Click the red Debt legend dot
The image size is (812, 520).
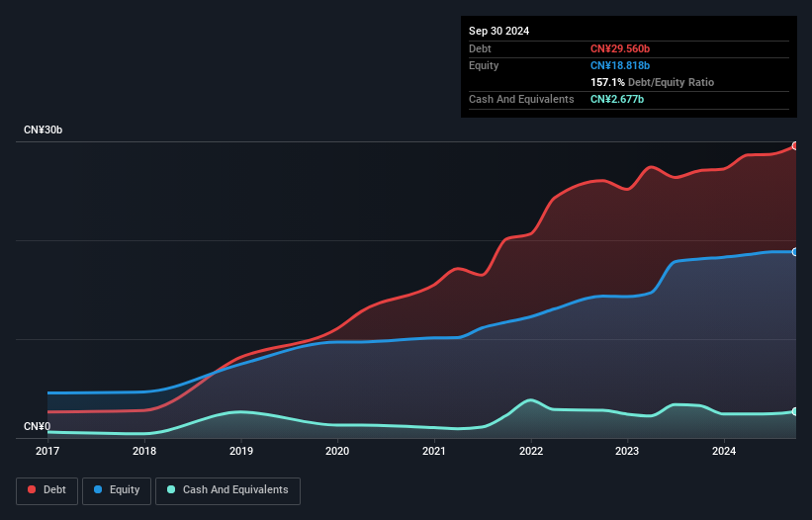click(x=32, y=489)
